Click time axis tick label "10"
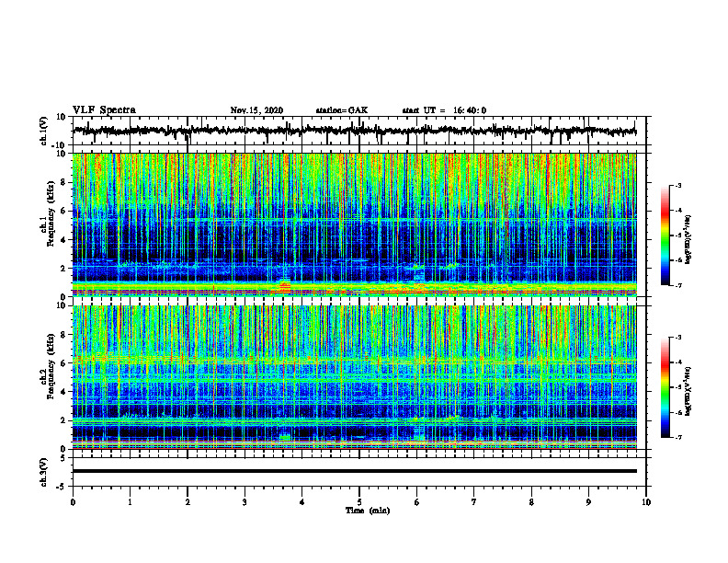Viewport: 728px width, 563px height. coord(646,502)
